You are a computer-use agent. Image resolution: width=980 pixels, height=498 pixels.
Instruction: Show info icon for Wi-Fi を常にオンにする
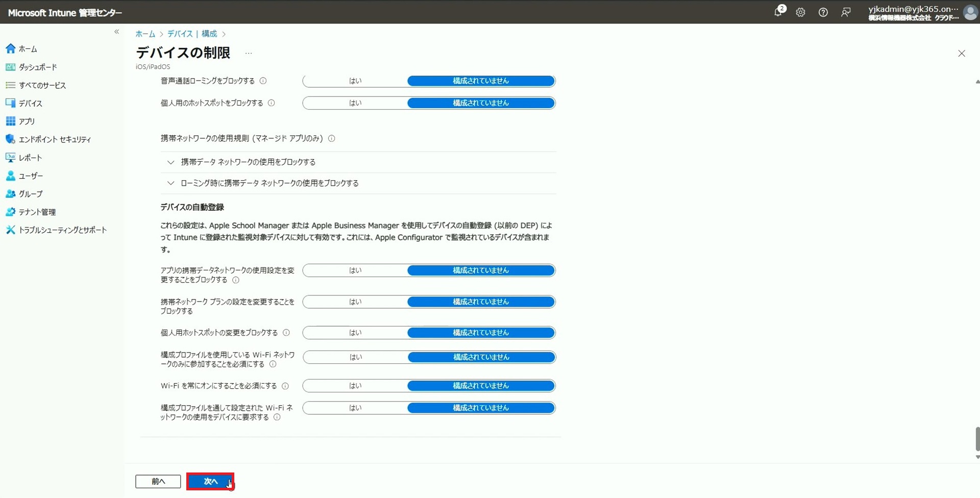(x=285, y=386)
